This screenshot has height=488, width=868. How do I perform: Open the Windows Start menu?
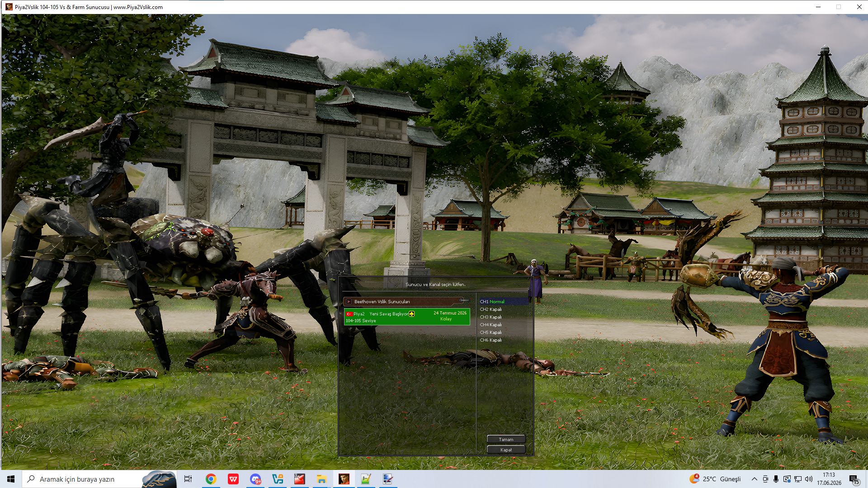click(11, 479)
